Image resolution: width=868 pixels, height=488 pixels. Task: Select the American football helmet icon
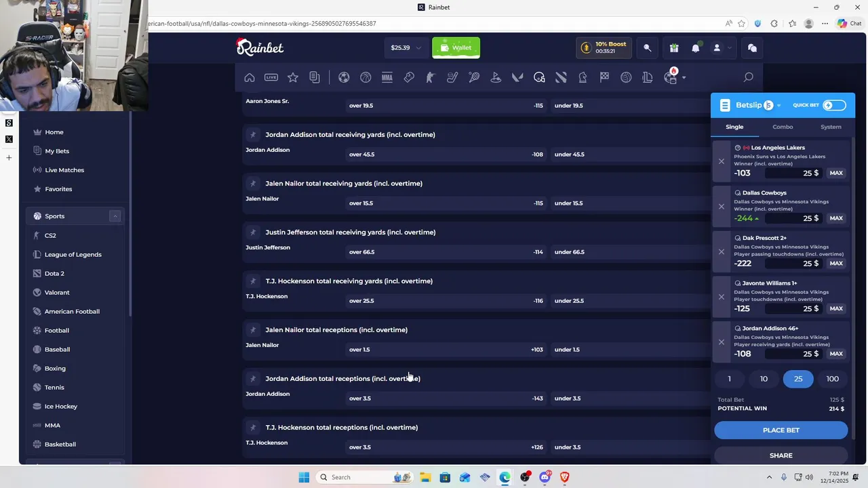click(x=539, y=77)
